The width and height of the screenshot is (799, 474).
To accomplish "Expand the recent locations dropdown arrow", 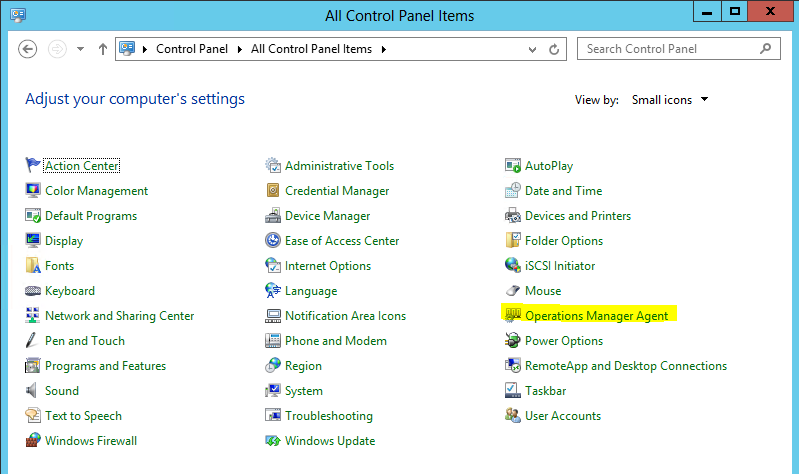I will point(80,49).
